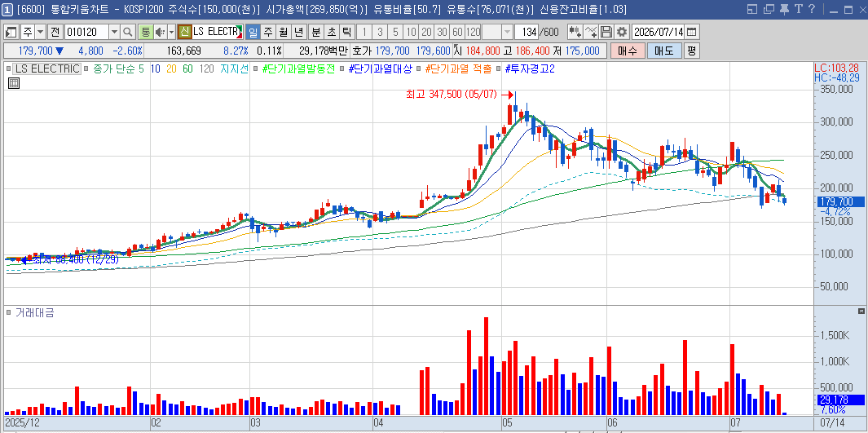Switch chart to 초 second period
The image size is (868, 433).
[x=331, y=32]
